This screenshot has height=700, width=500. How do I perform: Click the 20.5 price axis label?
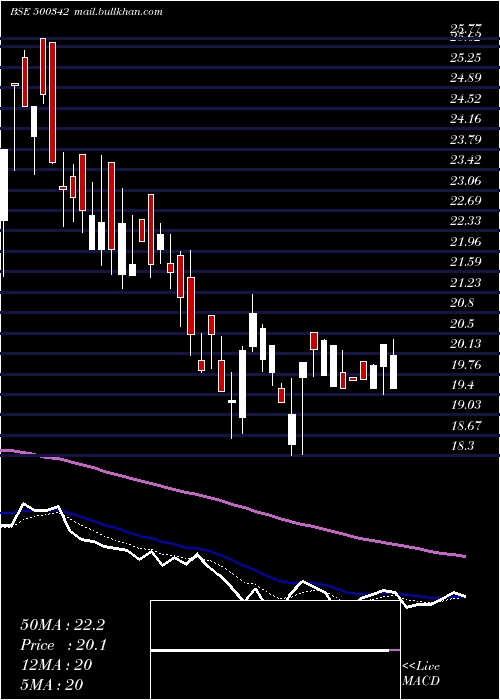(x=462, y=324)
